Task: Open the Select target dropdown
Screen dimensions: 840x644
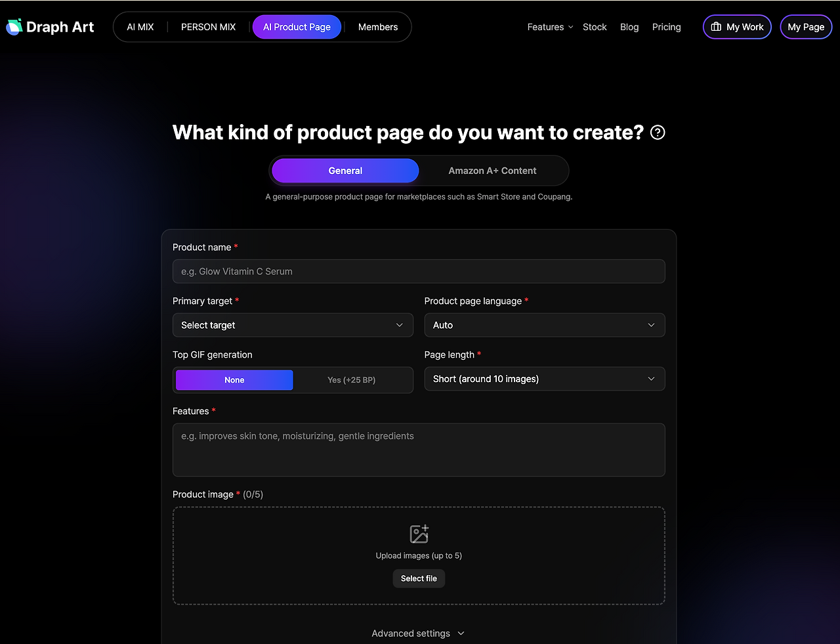Action: point(293,325)
